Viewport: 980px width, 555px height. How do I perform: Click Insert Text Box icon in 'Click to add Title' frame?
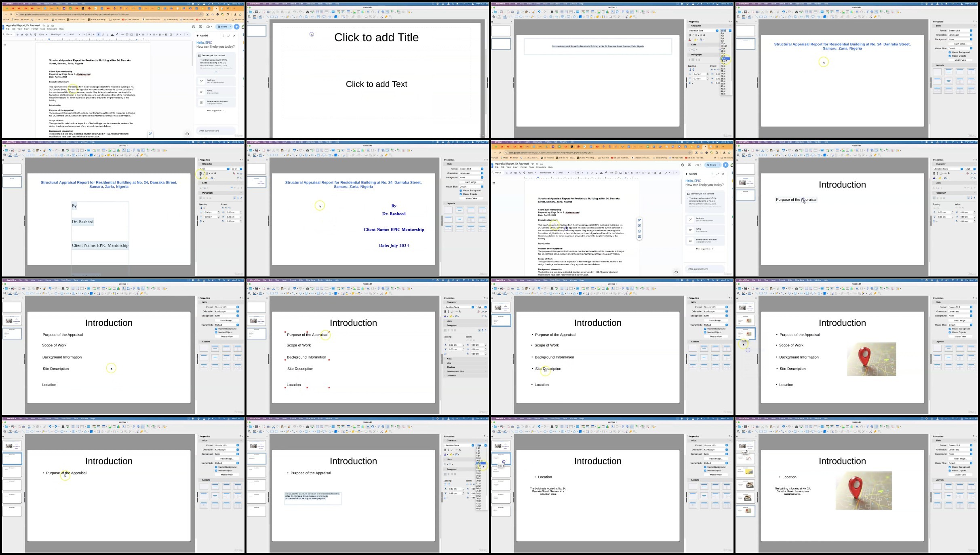(x=368, y=12)
